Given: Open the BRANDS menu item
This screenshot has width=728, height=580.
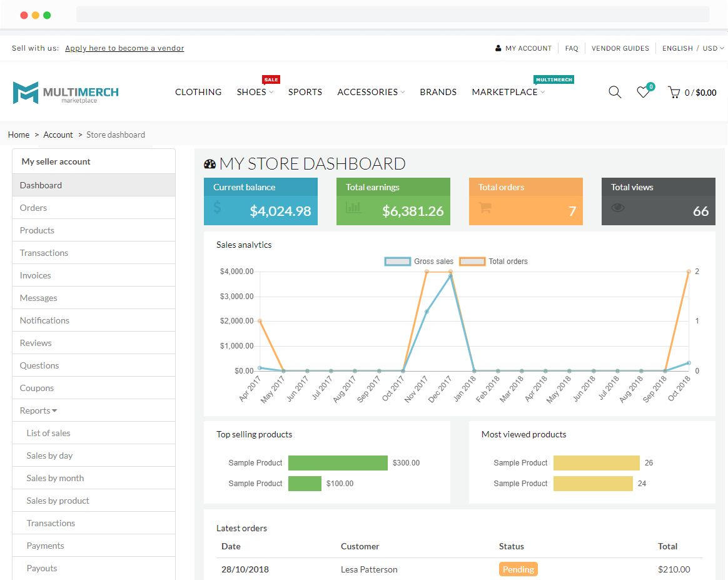Looking at the screenshot, I should point(438,91).
